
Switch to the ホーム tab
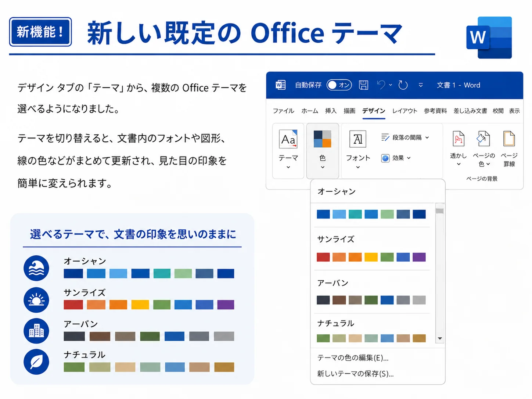tap(310, 111)
